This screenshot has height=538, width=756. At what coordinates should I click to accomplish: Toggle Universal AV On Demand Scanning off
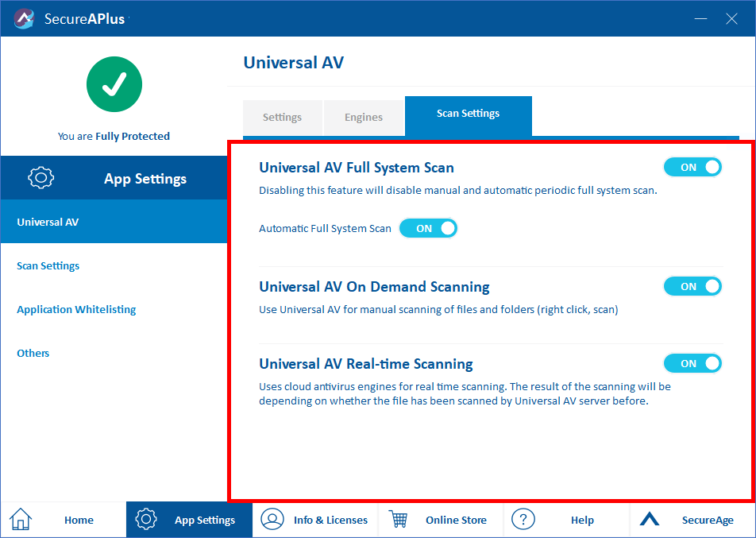click(692, 286)
